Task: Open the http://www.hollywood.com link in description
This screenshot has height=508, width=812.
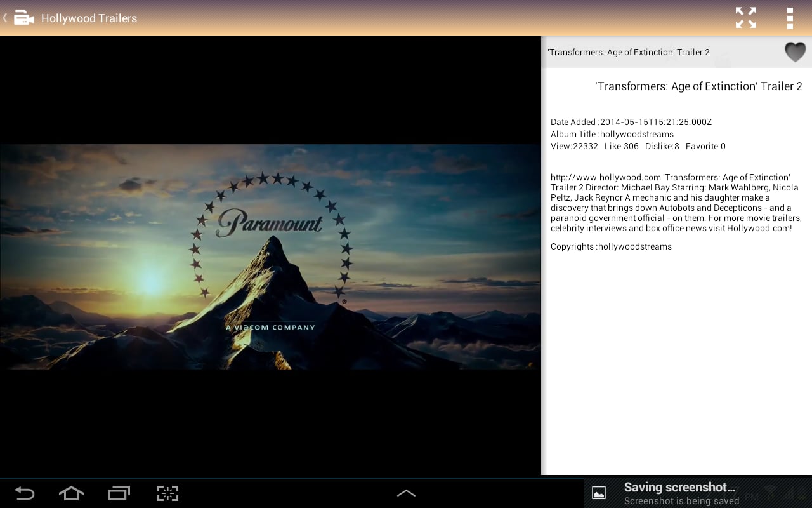Action: [x=606, y=177]
